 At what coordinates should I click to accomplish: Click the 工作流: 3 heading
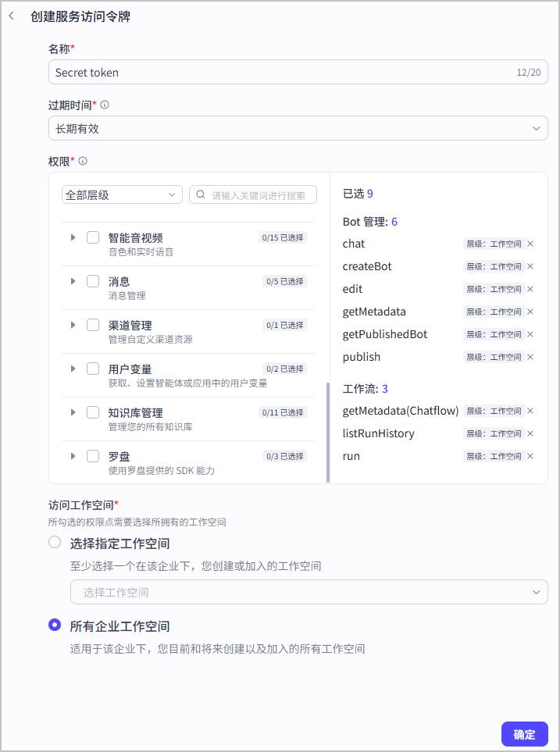coord(366,388)
